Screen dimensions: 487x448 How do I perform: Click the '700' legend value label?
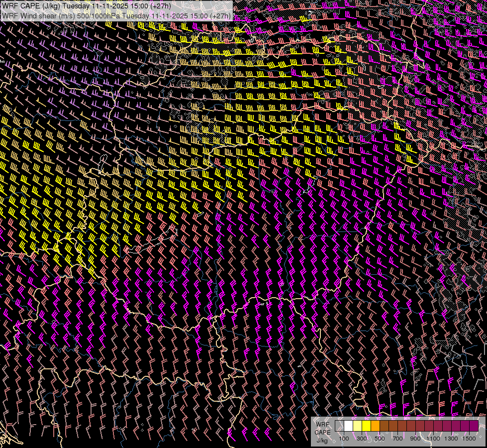click(x=397, y=439)
